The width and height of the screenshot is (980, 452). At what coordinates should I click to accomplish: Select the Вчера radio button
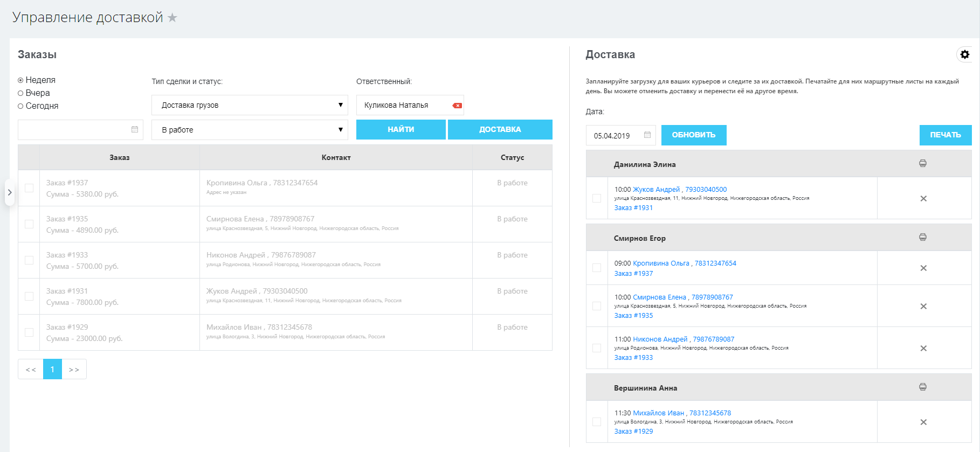[x=20, y=93]
